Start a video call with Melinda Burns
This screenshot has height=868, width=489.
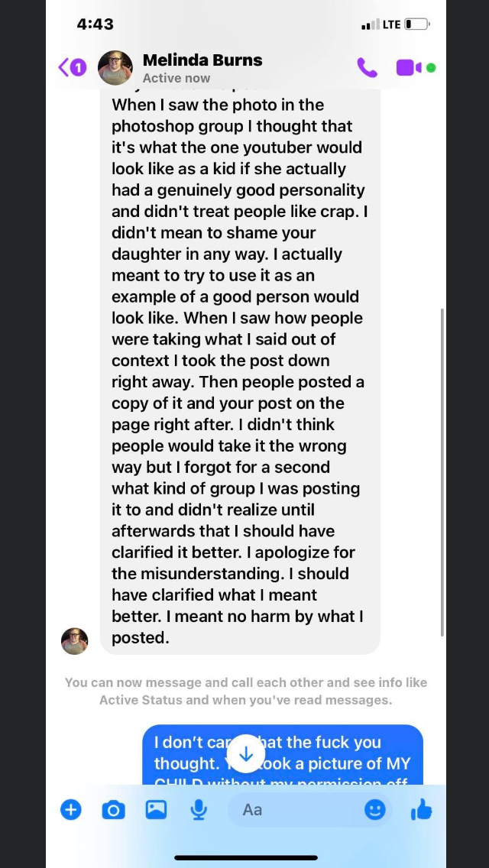click(409, 67)
